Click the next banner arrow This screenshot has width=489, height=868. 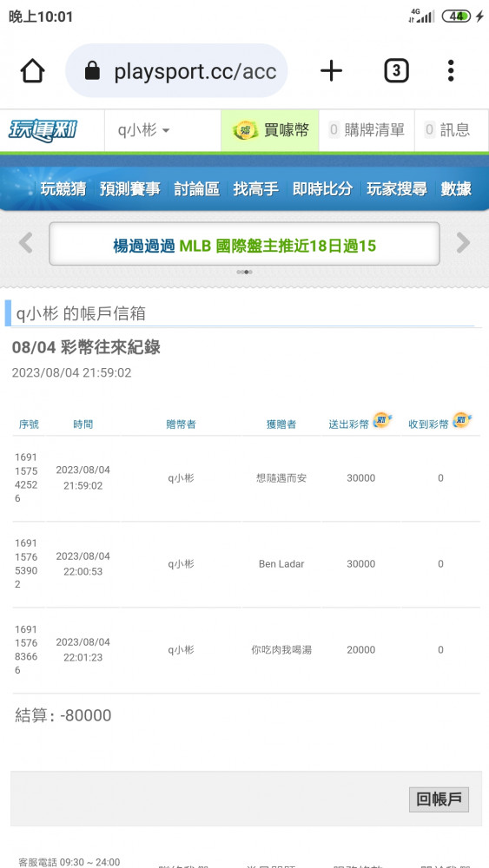pyautogui.click(x=463, y=242)
